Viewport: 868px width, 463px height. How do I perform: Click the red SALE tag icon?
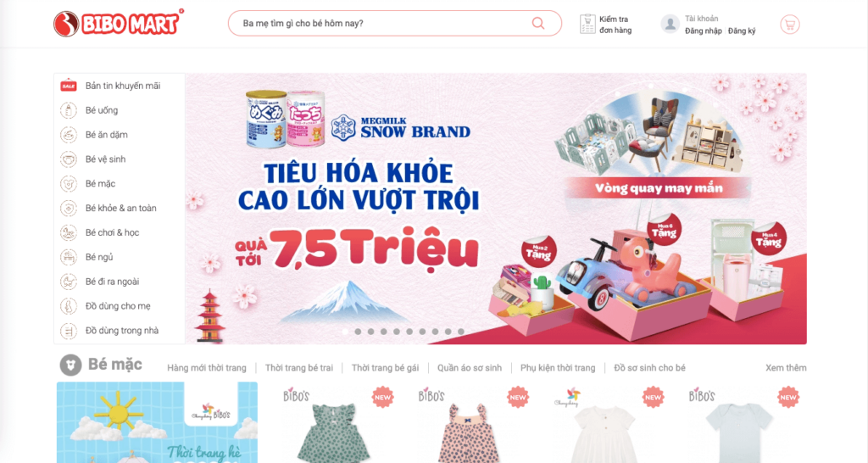[x=69, y=86]
